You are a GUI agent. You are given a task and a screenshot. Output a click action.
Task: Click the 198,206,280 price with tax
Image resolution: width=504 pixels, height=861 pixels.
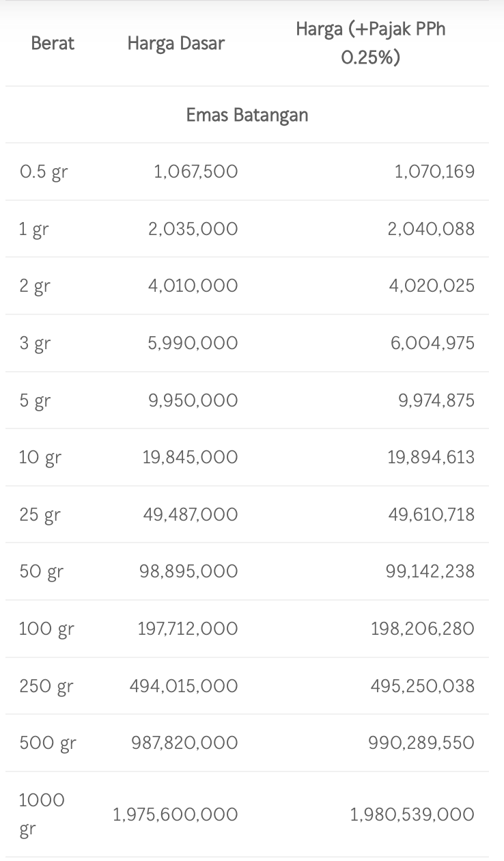click(x=423, y=629)
